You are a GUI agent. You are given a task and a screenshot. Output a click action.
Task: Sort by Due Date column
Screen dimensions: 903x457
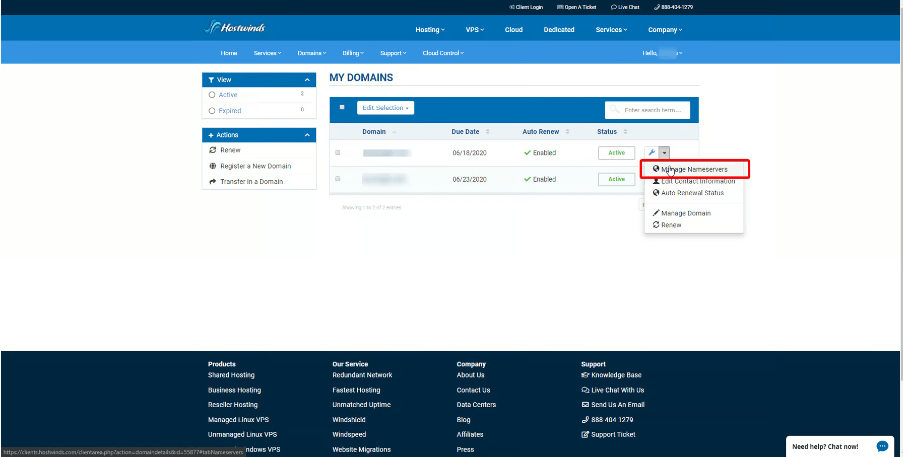[470, 132]
